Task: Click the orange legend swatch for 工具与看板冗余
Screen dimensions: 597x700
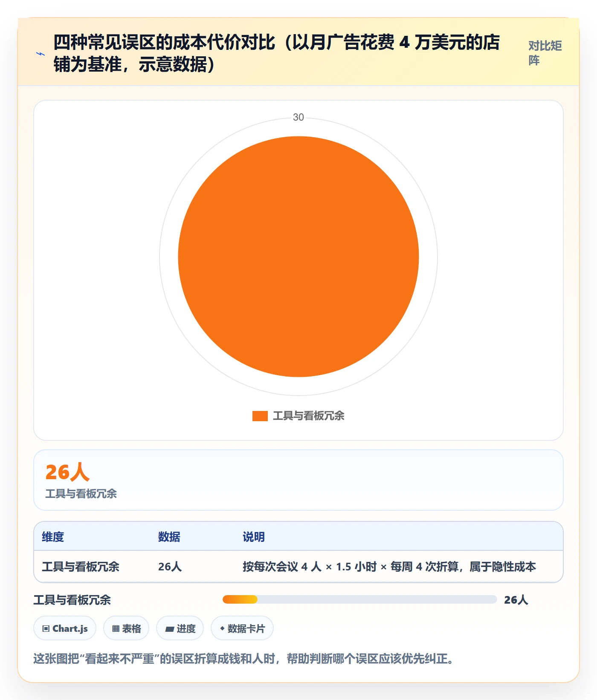Action: coord(260,416)
